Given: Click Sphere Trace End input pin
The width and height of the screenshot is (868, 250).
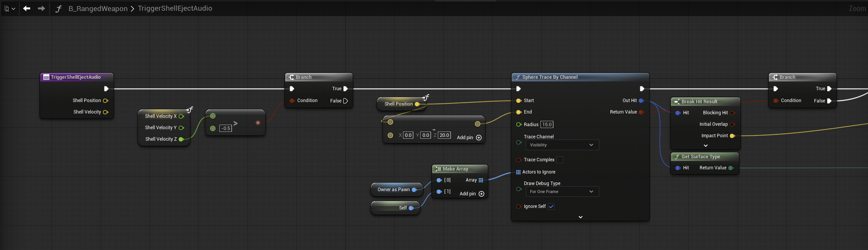Looking at the screenshot, I should pos(519,112).
